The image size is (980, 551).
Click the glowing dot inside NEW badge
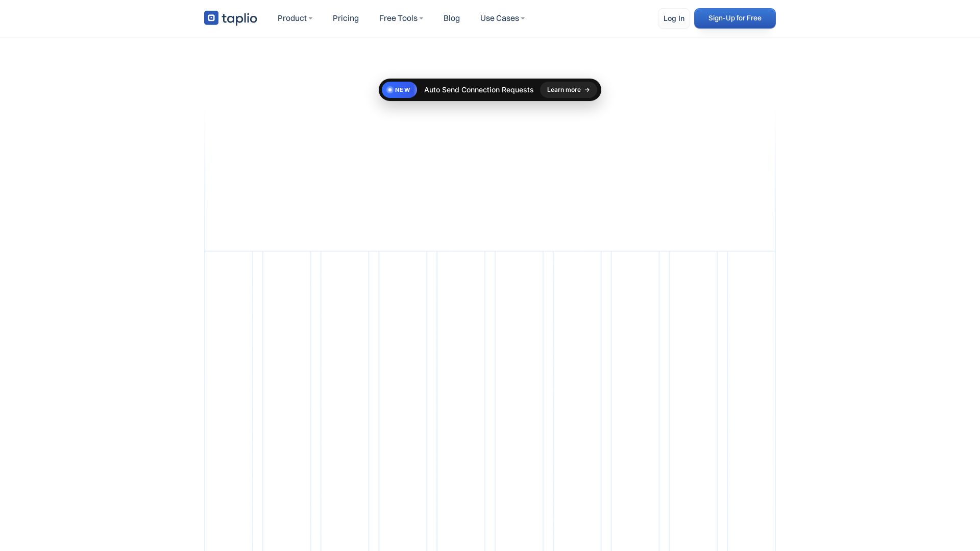(390, 90)
